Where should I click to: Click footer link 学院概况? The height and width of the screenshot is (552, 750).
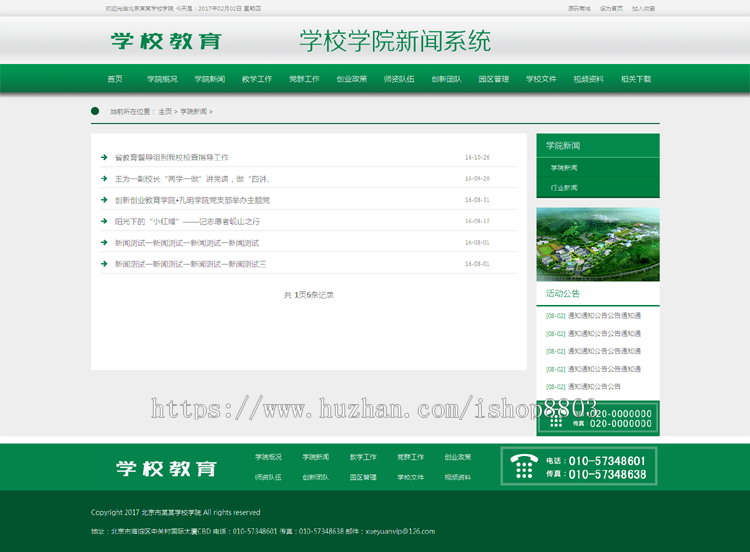pos(268,457)
